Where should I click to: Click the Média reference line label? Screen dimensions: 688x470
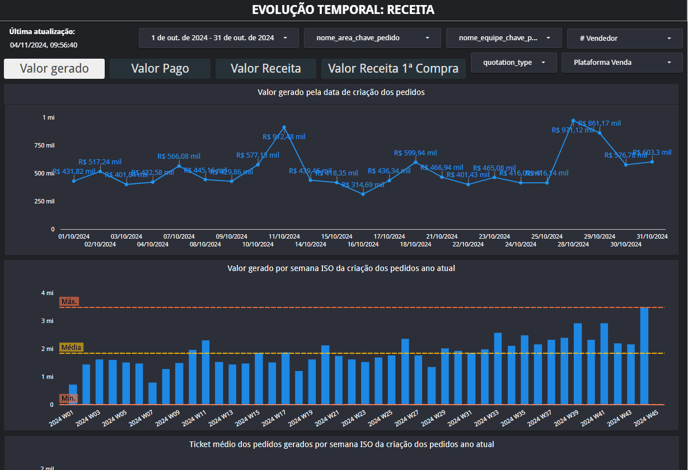[71, 347]
